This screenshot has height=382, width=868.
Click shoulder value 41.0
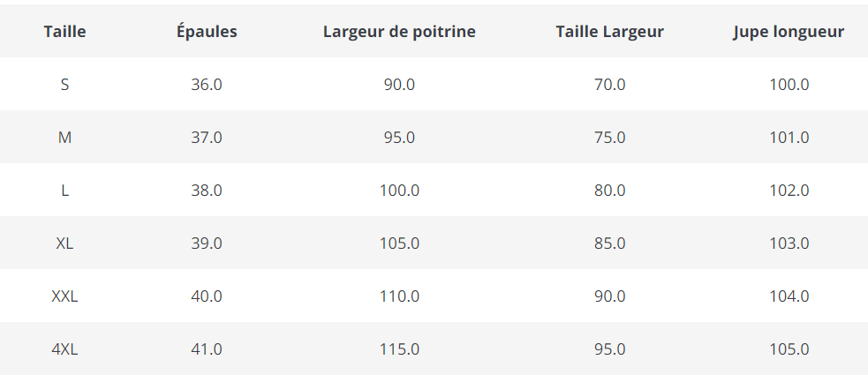pos(207,349)
